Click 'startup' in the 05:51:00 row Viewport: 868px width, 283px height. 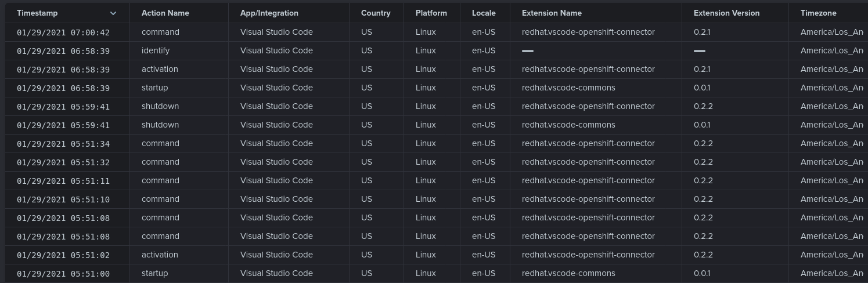click(x=154, y=273)
